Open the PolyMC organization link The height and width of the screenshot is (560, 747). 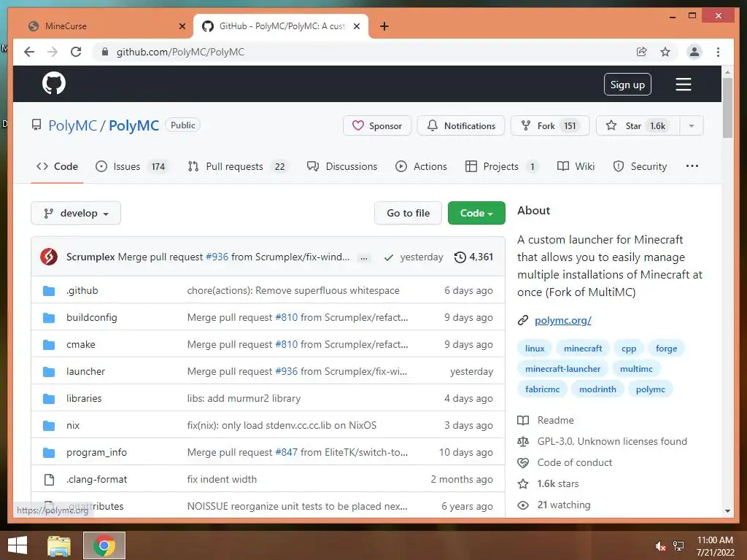(x=72, y=125)
